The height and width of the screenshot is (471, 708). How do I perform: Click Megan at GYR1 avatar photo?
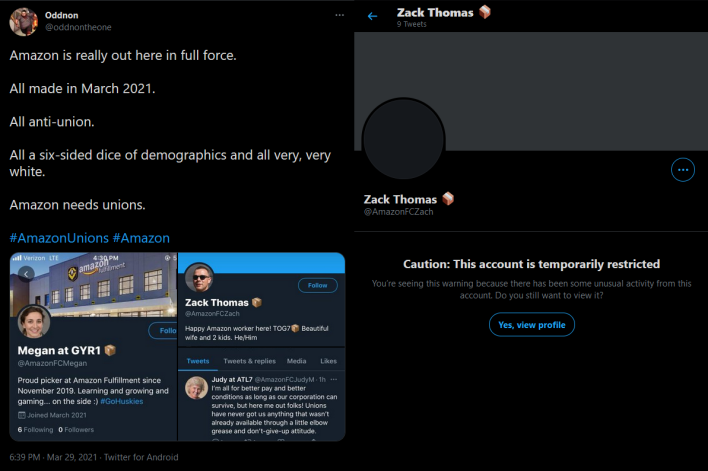pyautogui.click(x=34, y=322)
